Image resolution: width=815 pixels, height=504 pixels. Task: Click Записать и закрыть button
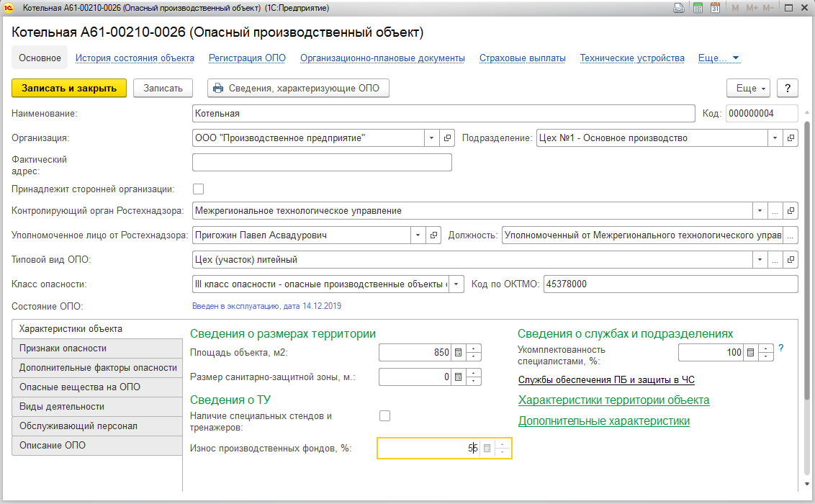coord(69,89)
